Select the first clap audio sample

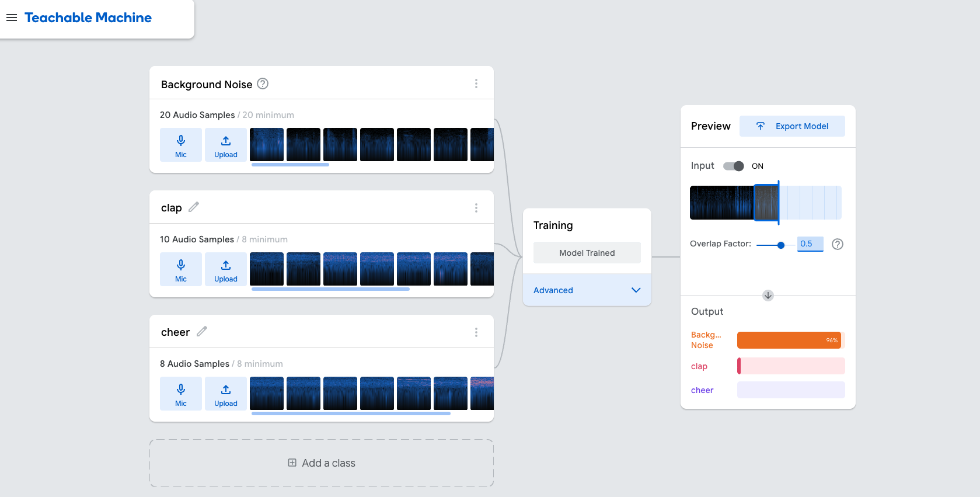[267, 269]
